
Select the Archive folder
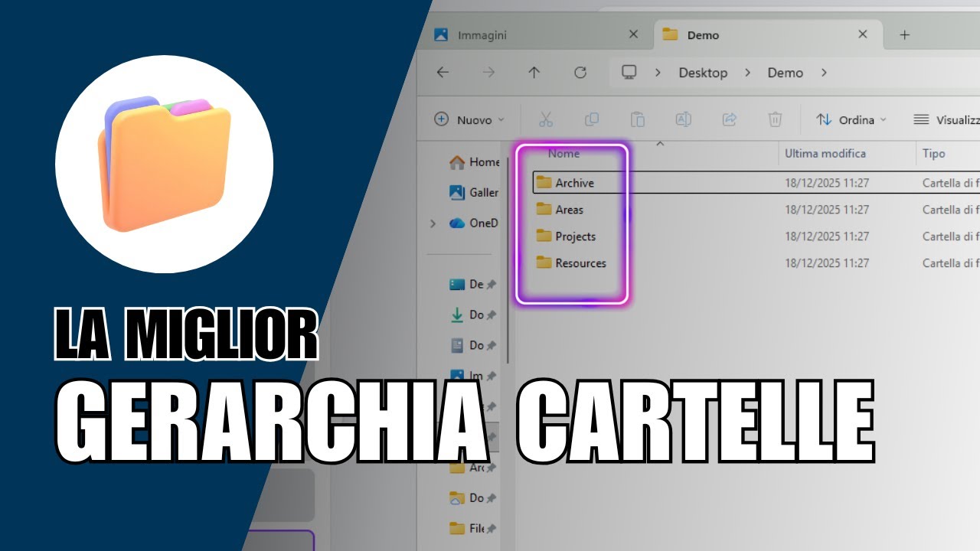565,183
